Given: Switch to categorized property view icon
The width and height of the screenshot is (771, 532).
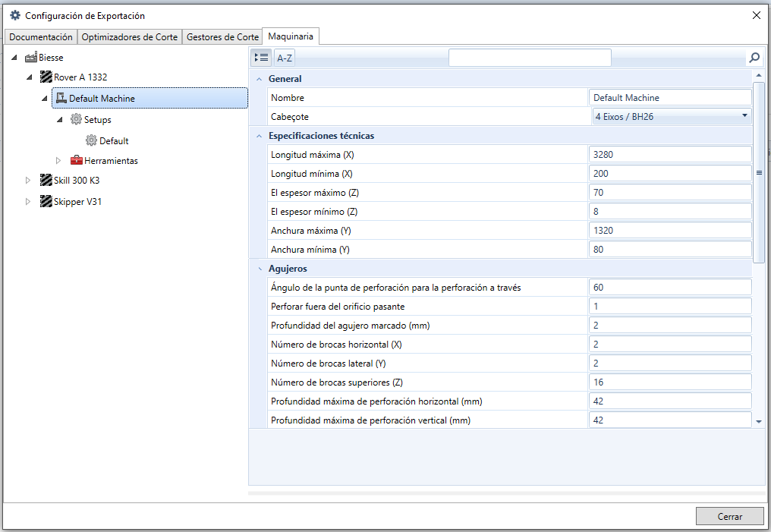Looking at the screenshot, I should tap(261, 58).
